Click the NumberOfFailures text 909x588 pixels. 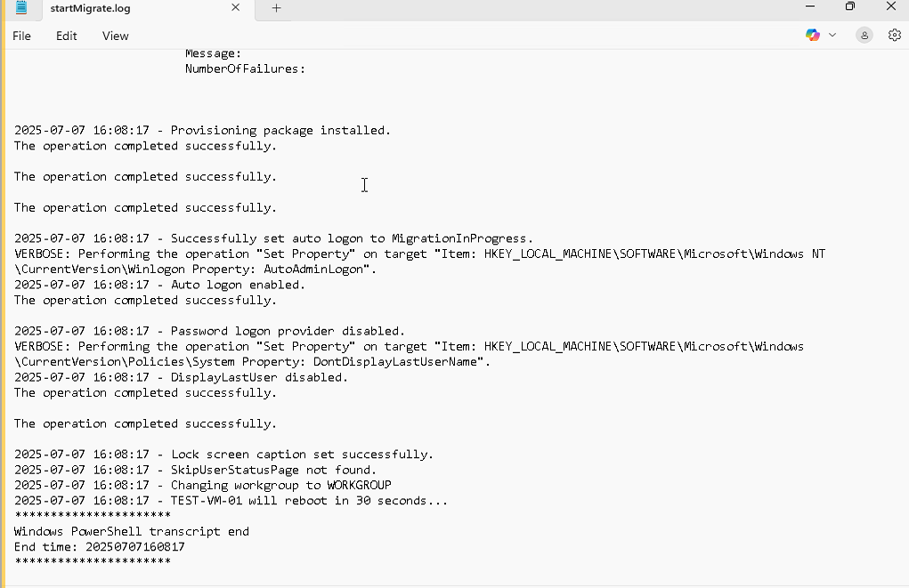coord(244,68)
